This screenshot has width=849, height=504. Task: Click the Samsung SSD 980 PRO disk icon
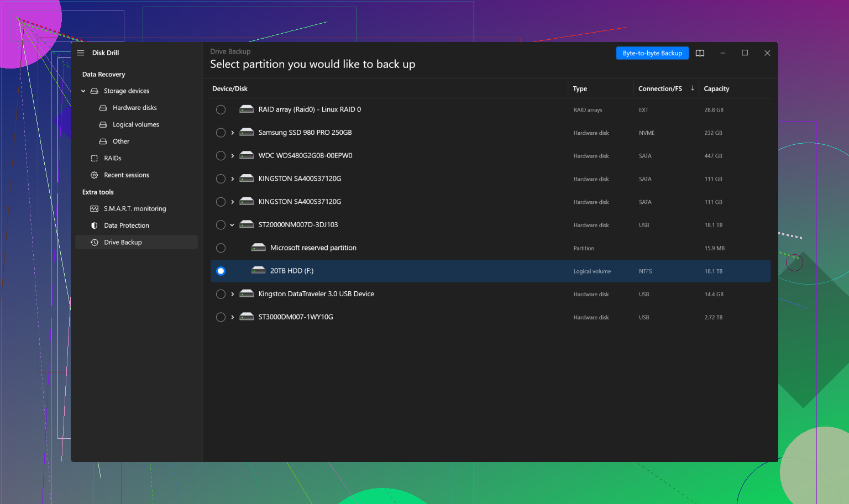pos(247,133)
